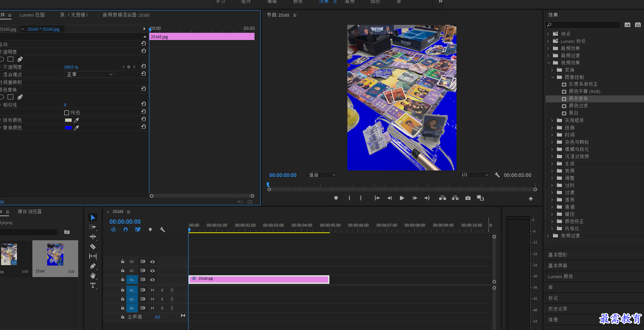Toggle timeline Snap magnet icon

click(x=126, y=229)
